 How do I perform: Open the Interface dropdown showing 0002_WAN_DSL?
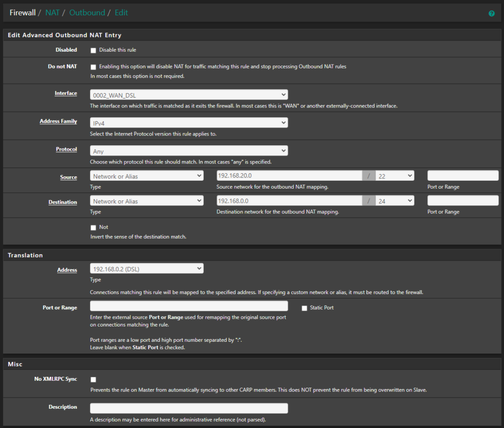(189, 94)
